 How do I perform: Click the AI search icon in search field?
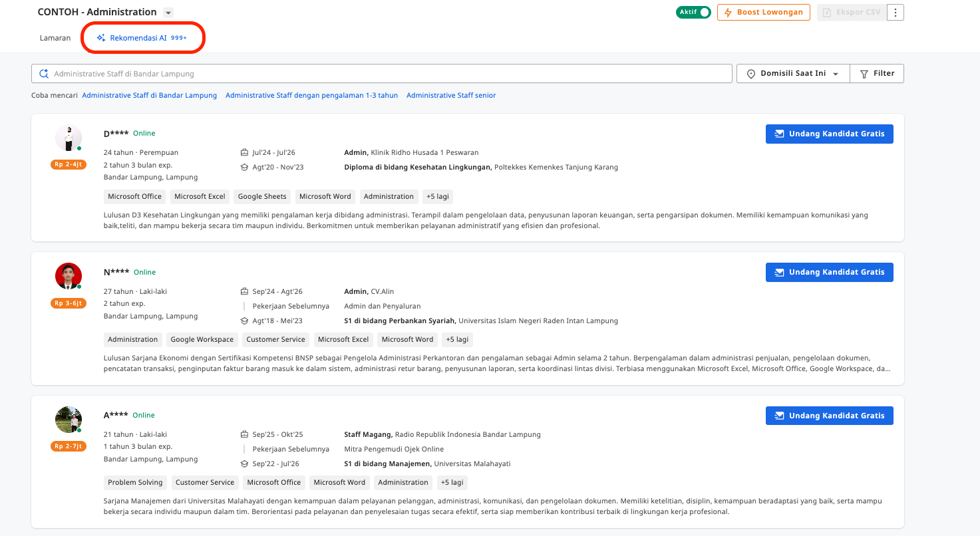tap(44, 74)
